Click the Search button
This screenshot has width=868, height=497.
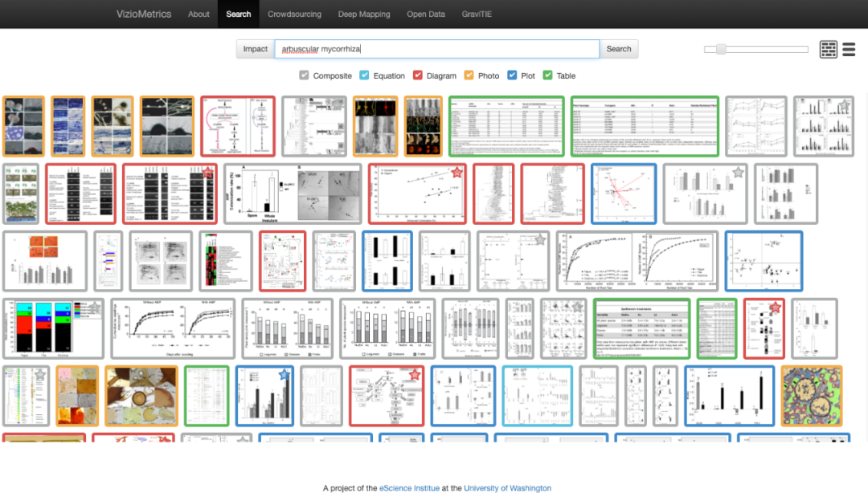tap(619, 49)
